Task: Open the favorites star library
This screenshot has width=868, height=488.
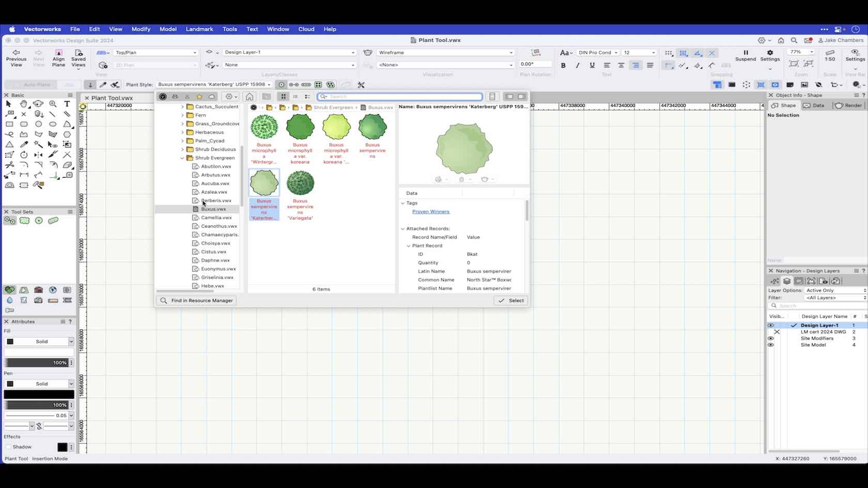Action: 199,97
